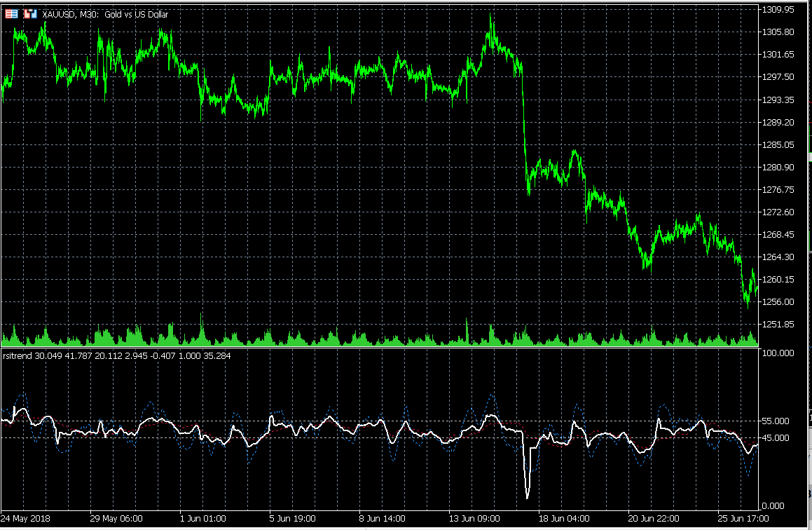The height and width of the screenshot is (530, 812).
Task: Select the rsitrend indicator values label
Action: pos(116,356)
